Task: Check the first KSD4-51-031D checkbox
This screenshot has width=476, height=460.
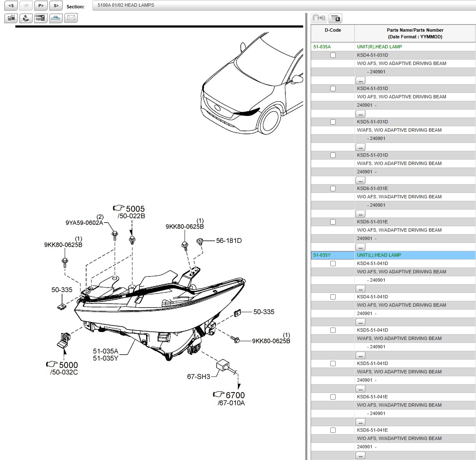Action: click(333, 55)
